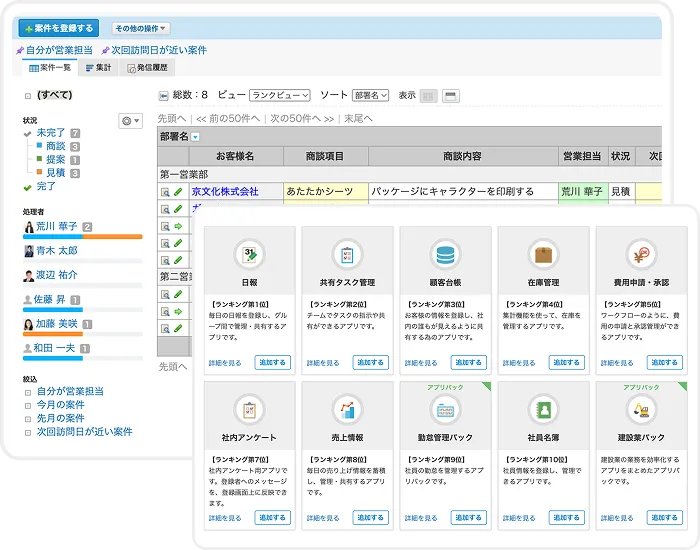Expand the ソート 部署名 dropdown
The width and height of the screenshot is (700, 550).
tap(370, 95)
